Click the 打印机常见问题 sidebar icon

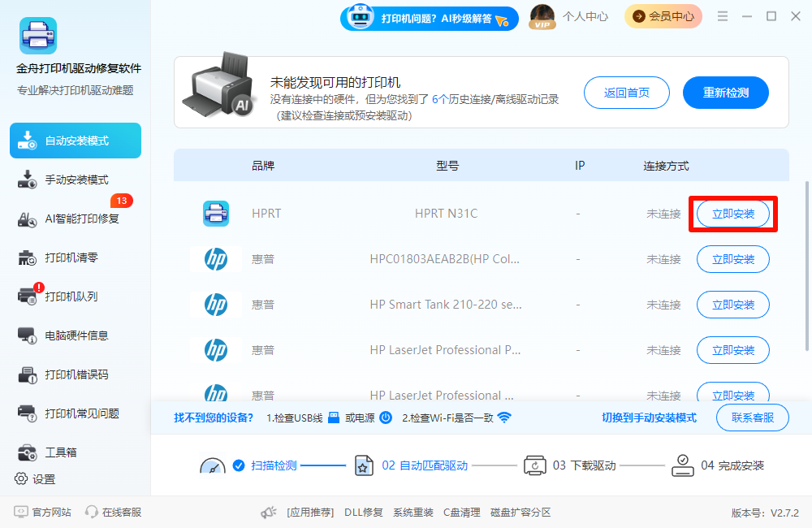[x=27, y=413]
